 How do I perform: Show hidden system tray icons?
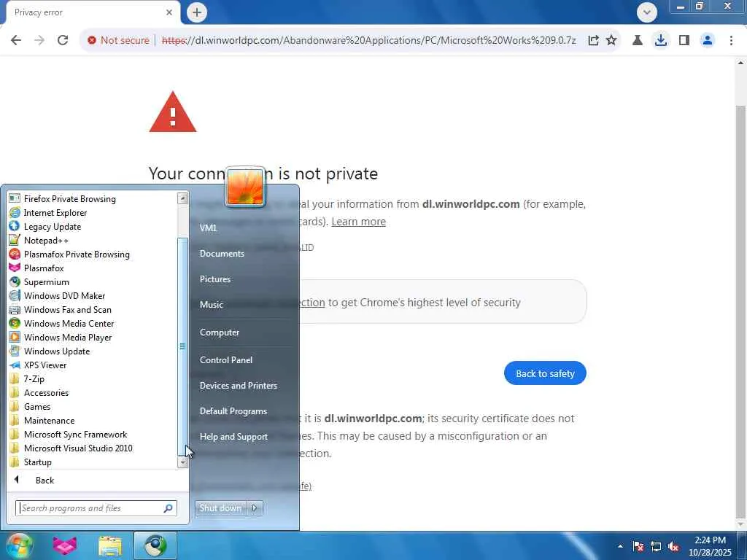(620, 546)
